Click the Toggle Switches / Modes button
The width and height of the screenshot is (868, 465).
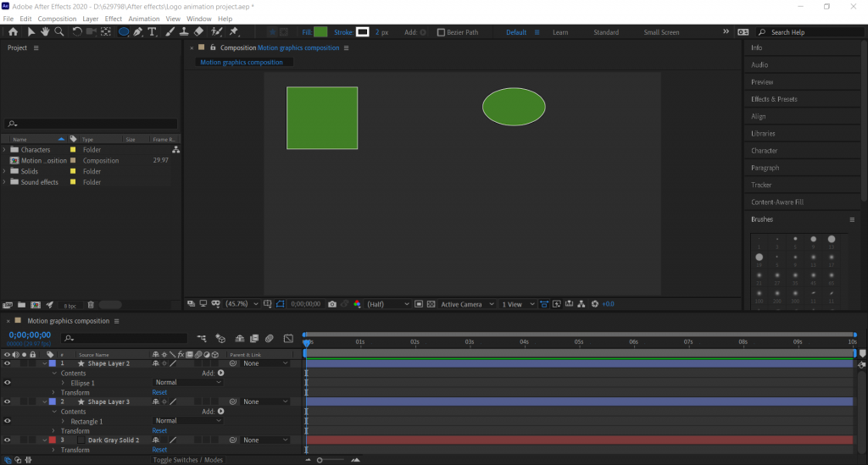tap(187, 460)
